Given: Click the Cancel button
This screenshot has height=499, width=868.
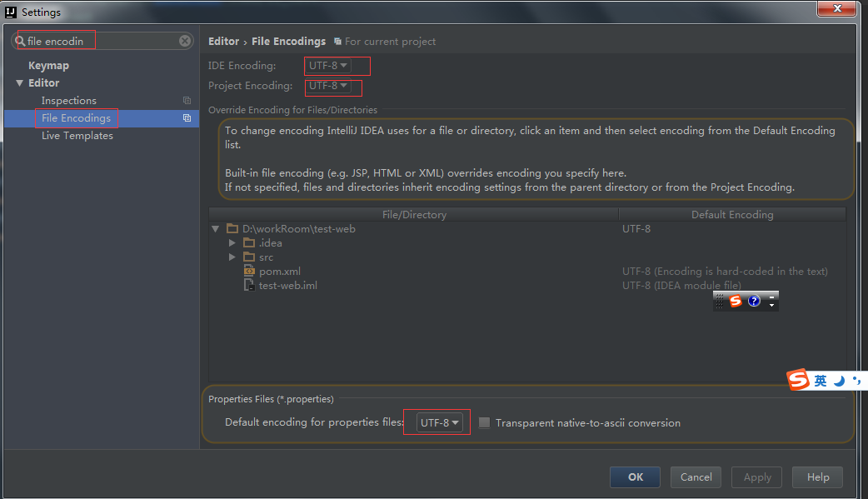Looking at the screenshot, I should point(696,477).
